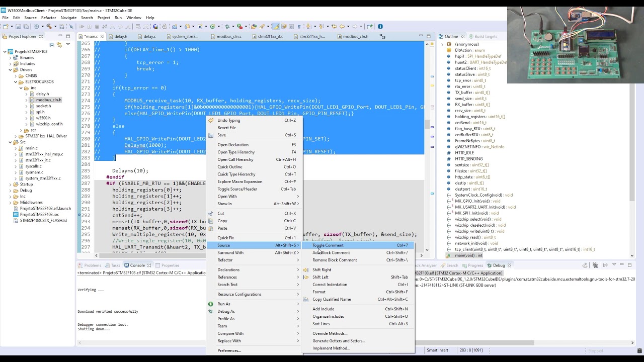Viewport: 644px width, 362px height.
Task: Click the Toggle Mark Occurrences highlighter icon
Action: [x=276, y=27]
